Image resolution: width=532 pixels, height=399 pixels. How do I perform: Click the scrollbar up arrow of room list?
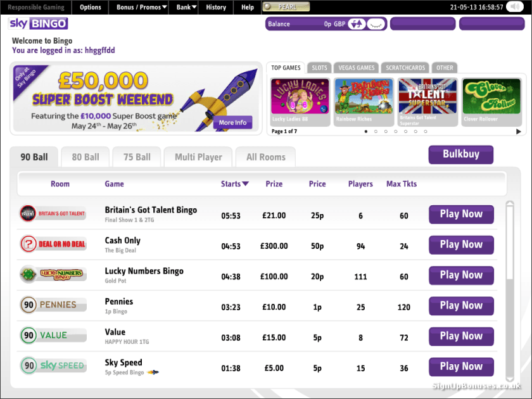coord(510,203)
